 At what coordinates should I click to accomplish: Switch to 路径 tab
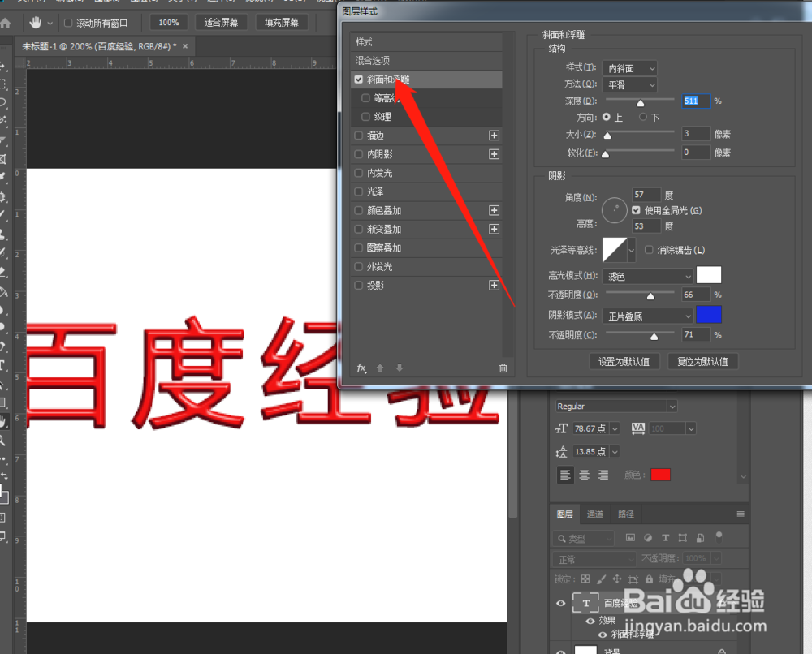pyautogui.click(x=626, y=514)
